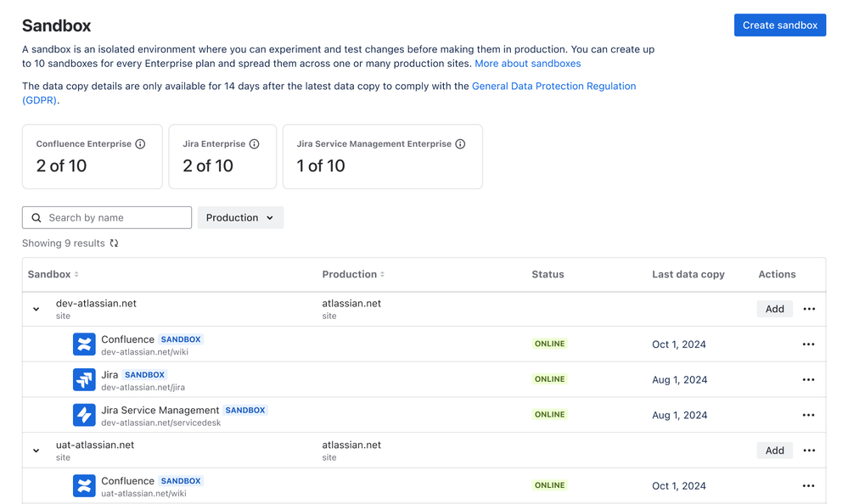Open more actions for dev-atlassian.net/wiki Confluence
The width and height of the screenshot is (848, 504).
(808, 344)
